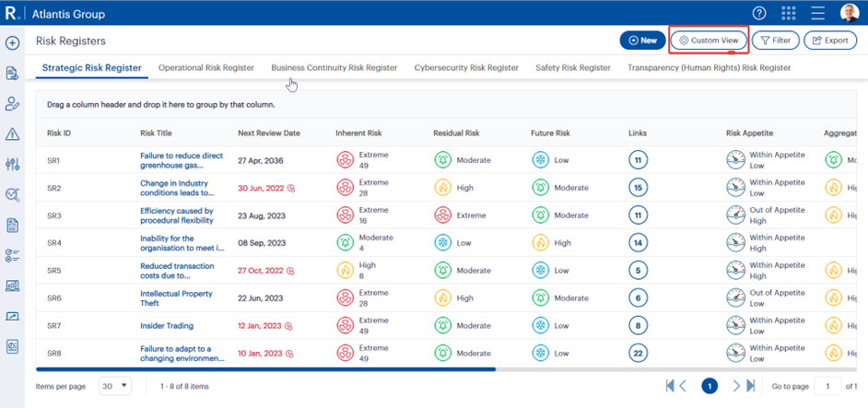Switch to Transparency (Human Rights) Risk Register tab
Screen dimensions: 868x408
tap(710, 68)
